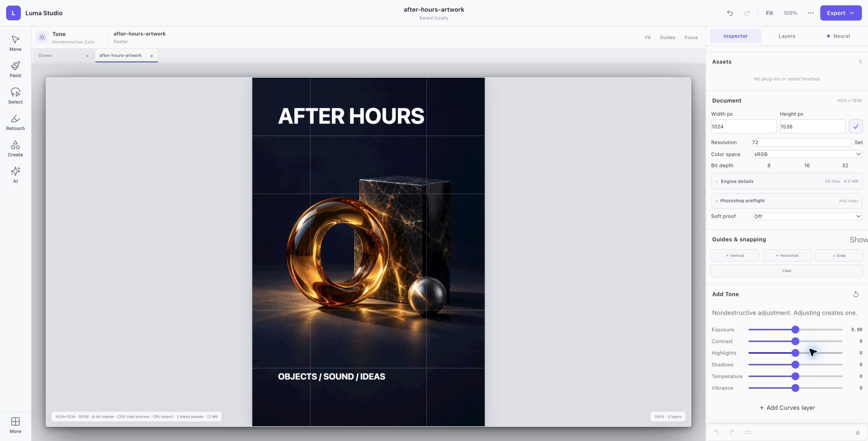Switch to the Neural tab
This screenshot has height=441, width=868.
click(838, 36)
